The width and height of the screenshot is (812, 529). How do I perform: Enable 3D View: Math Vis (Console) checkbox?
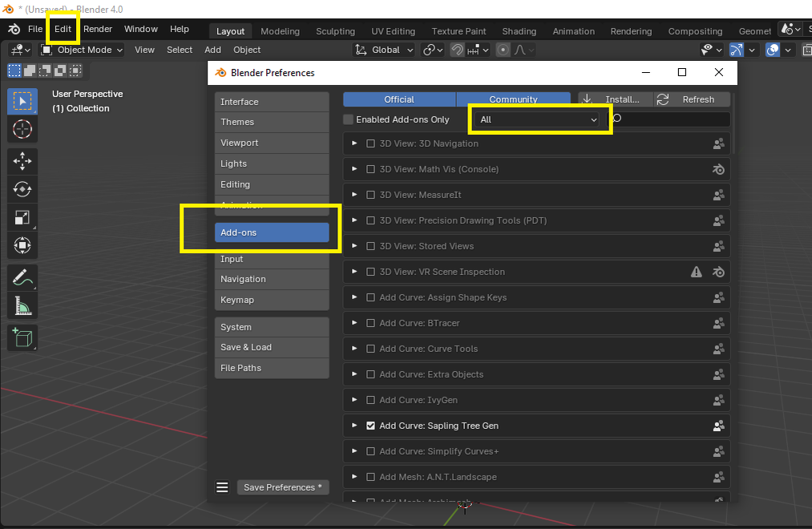tap(371, 169)
